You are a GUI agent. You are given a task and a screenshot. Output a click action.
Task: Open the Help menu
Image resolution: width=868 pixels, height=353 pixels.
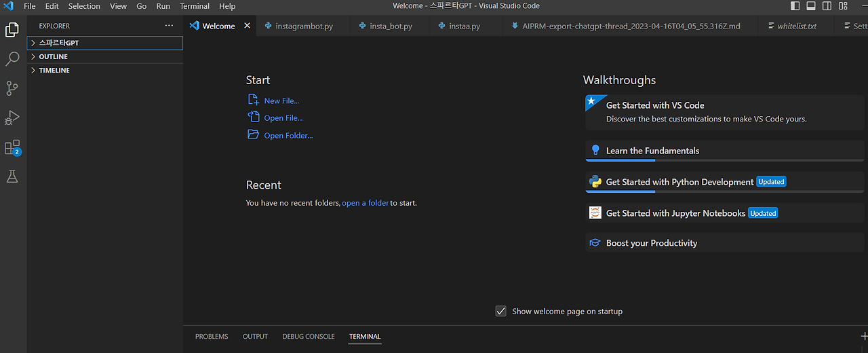(x=227, y=6)
